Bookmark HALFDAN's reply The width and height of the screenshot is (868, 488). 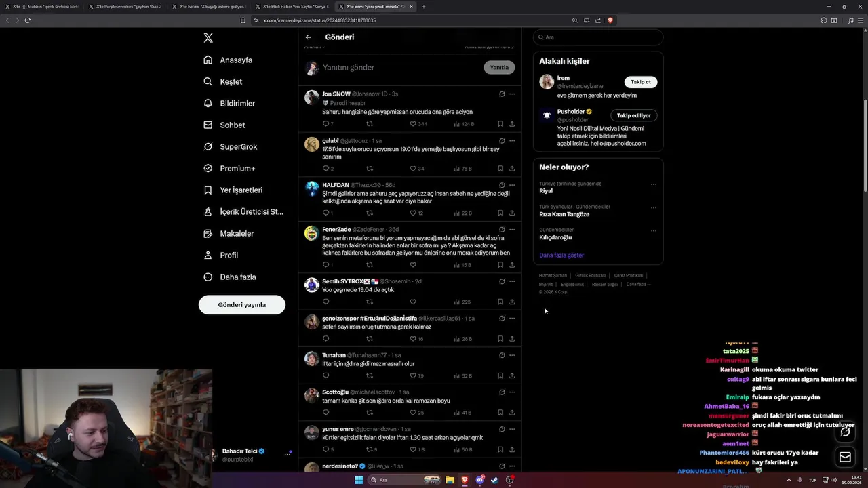pos(500,213)
